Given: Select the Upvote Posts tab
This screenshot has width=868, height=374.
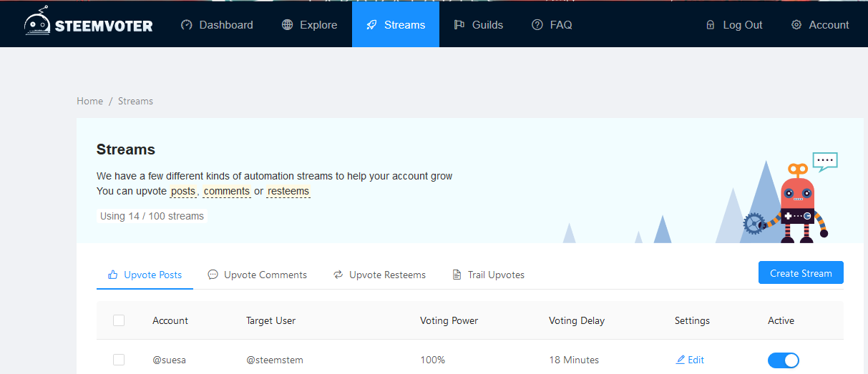Looking at the screenshot, I should click(x=145, y=275).
